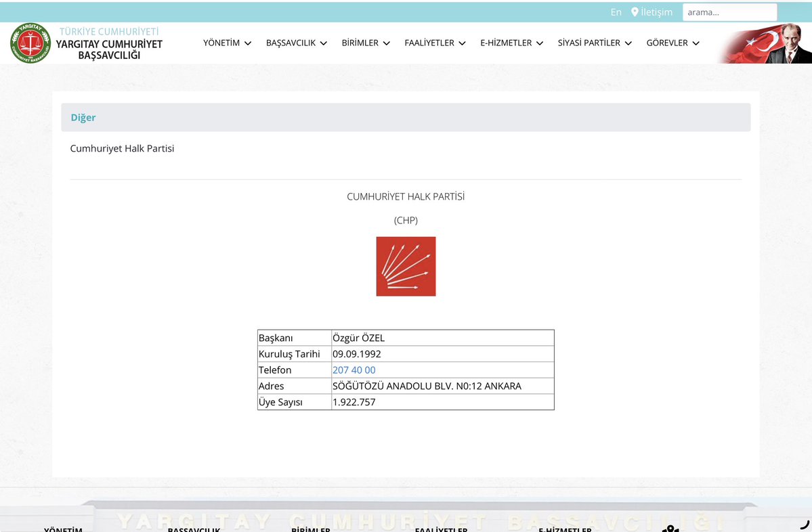Expand the GÖREVLER chevron arrow

tap(696, 43)
